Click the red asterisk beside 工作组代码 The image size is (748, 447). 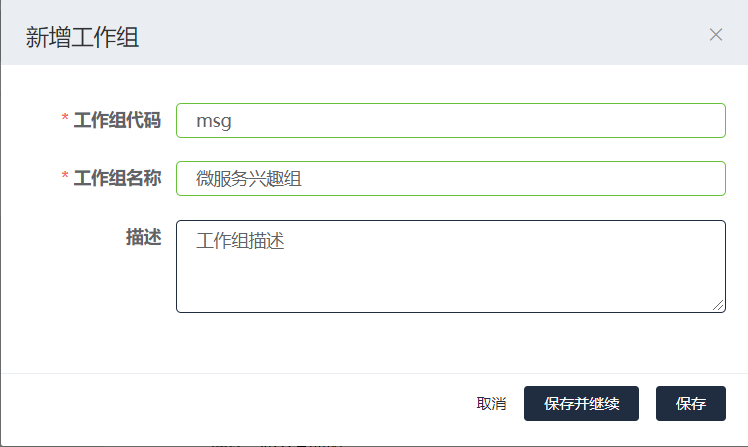65,120
